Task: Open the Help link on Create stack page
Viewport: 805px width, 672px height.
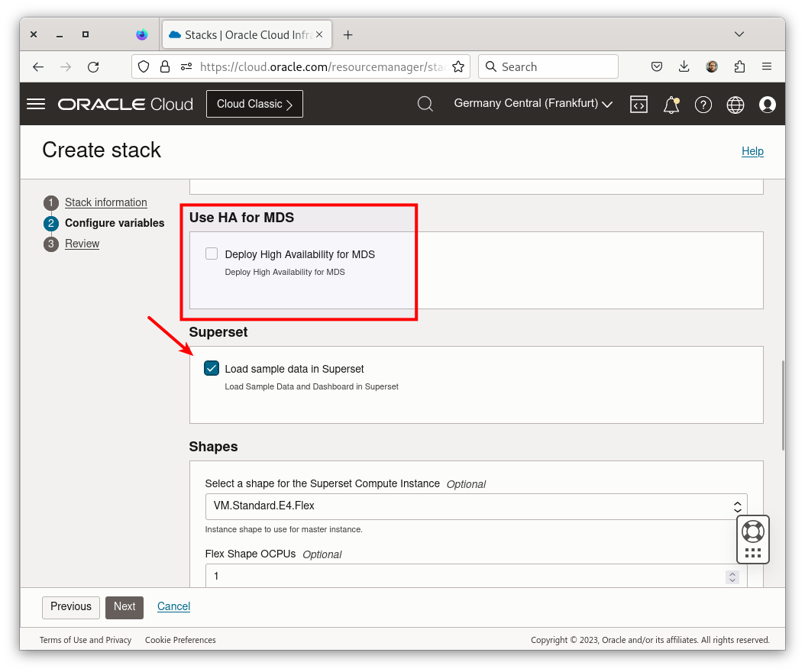Action: tap(752, 150)
